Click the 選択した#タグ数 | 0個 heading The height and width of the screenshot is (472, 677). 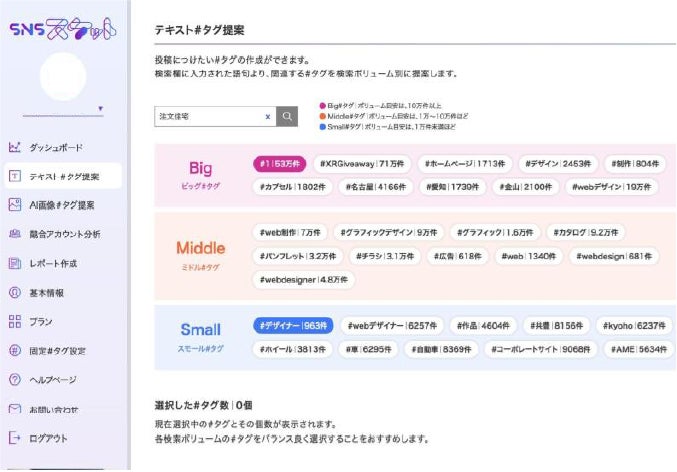204,405
